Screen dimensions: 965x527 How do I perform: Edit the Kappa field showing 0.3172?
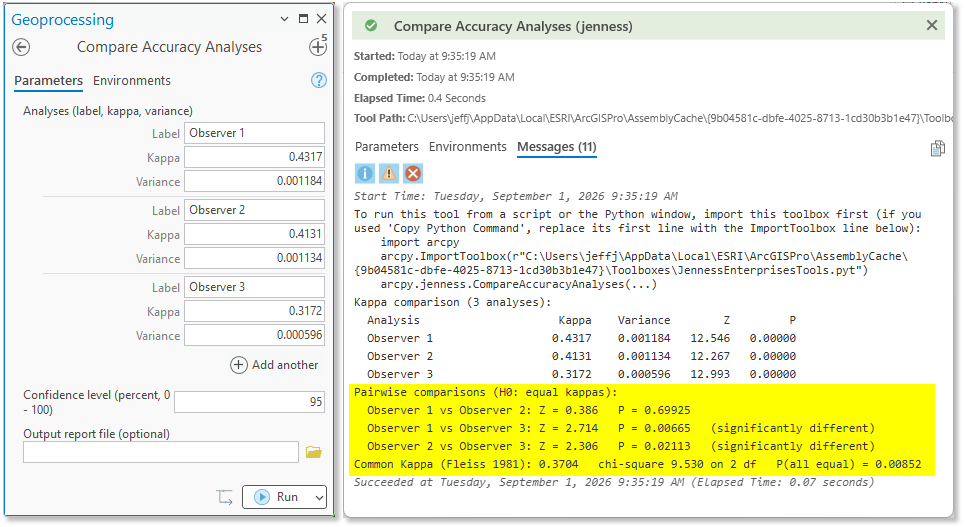coord(254,311)
